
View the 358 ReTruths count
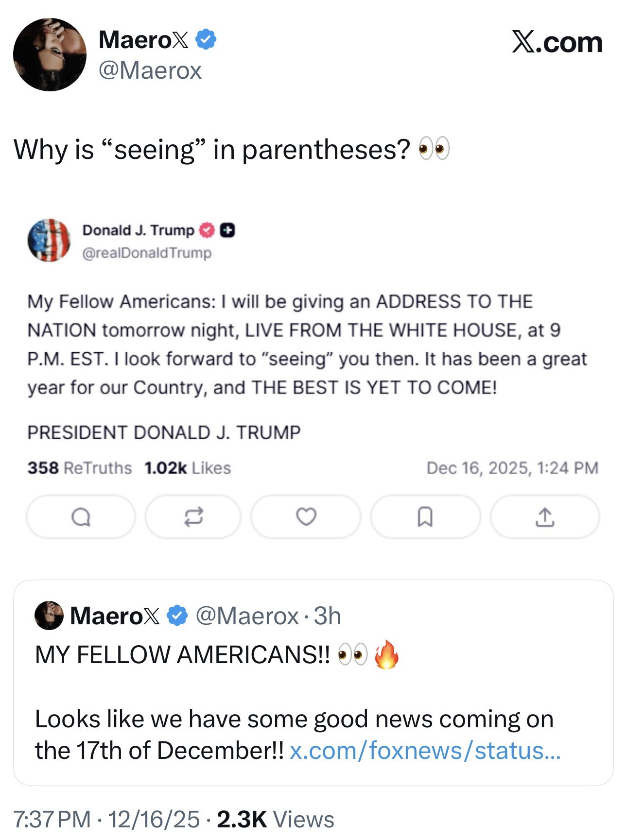click(79, 468)
